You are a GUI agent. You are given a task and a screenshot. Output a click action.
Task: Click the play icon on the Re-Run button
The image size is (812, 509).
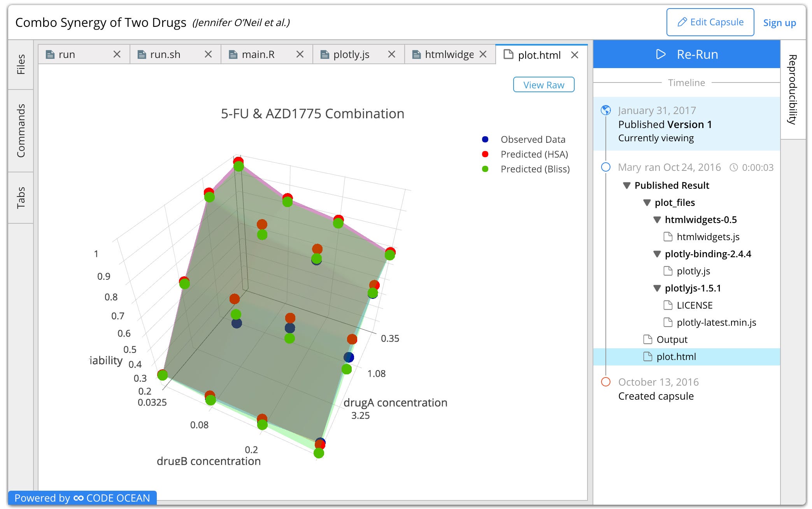click(660, 54)
